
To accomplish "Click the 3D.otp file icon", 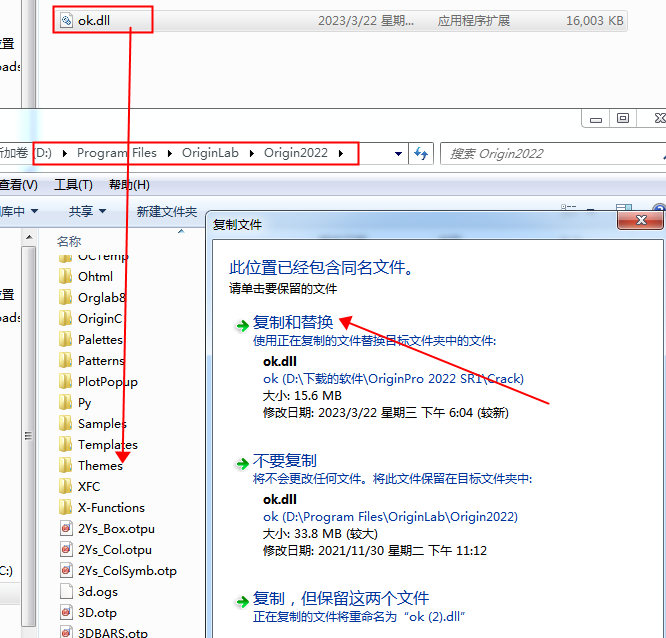I will pyautogui.click(x=66, y=613).
